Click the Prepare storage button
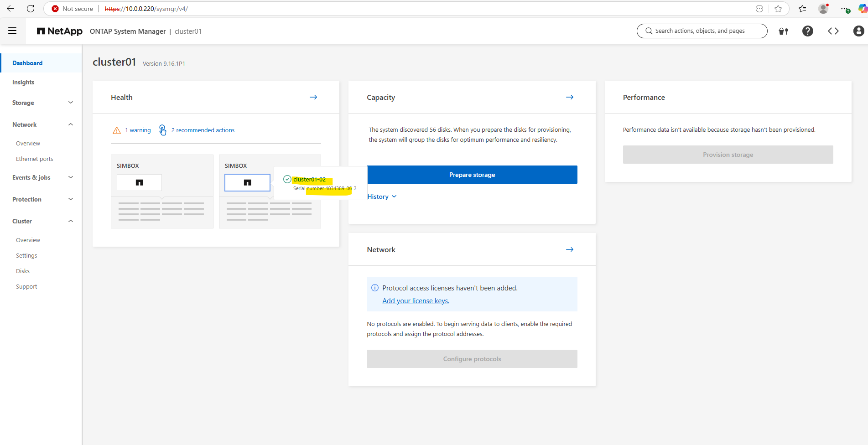Viewport: 868px width, 445px height. 472,174
